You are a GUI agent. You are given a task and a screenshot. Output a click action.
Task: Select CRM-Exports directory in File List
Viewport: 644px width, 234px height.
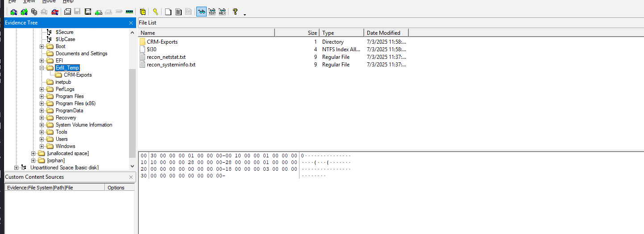tap(162, 42)
